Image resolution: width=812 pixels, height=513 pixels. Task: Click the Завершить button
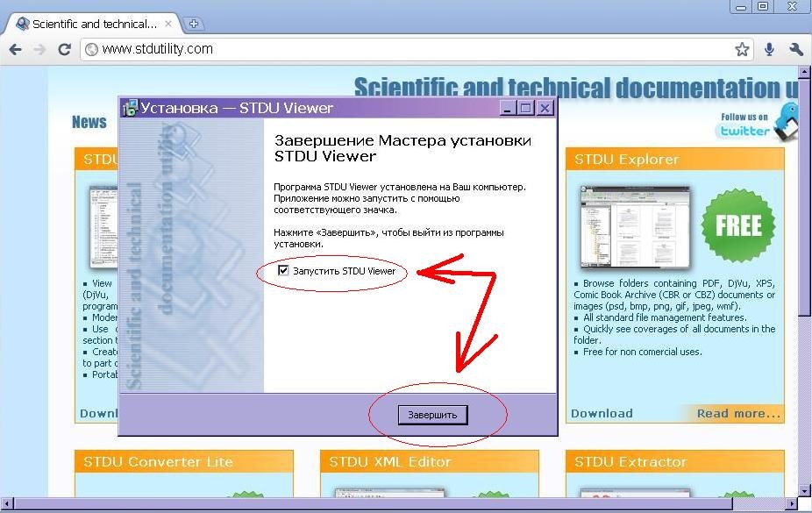pyautogui.click(x=433, y=415)
